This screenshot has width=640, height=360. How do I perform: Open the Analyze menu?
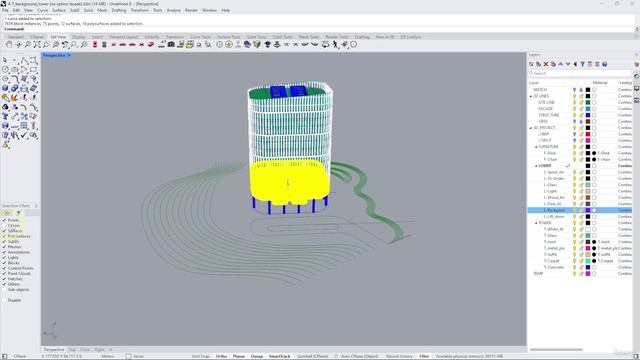[173, 10]
